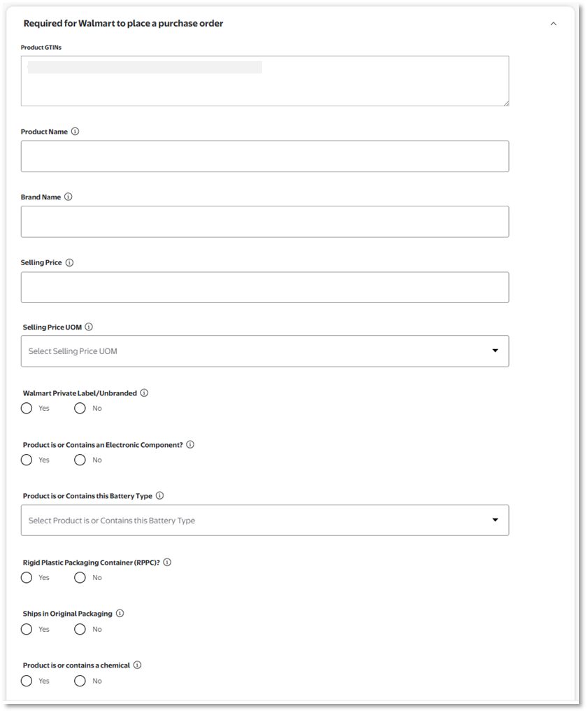The height and width of the screenshot is (713, 588).
Task: Click info icon for Ships in Original Packaging
Action: coord(120,614)
